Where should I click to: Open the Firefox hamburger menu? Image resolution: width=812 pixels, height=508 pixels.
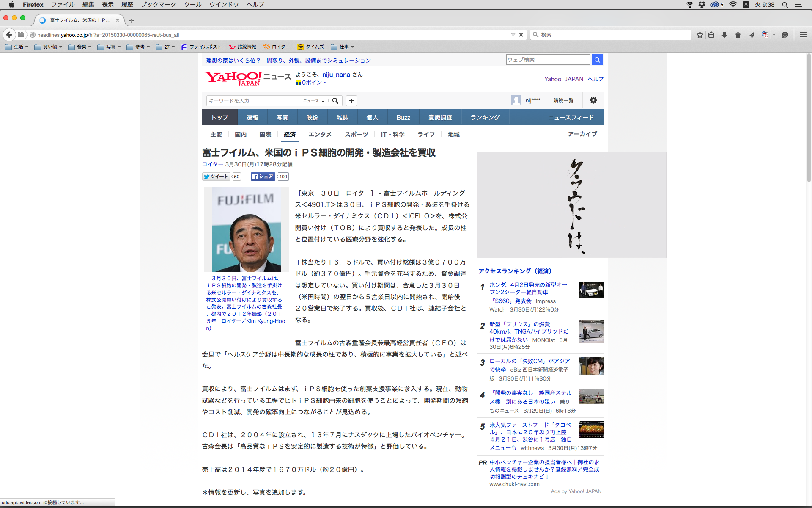(x=803, y=35)
